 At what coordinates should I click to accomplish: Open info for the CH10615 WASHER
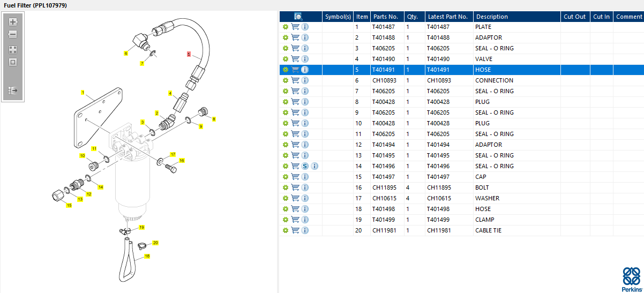(x=305, y=198)
